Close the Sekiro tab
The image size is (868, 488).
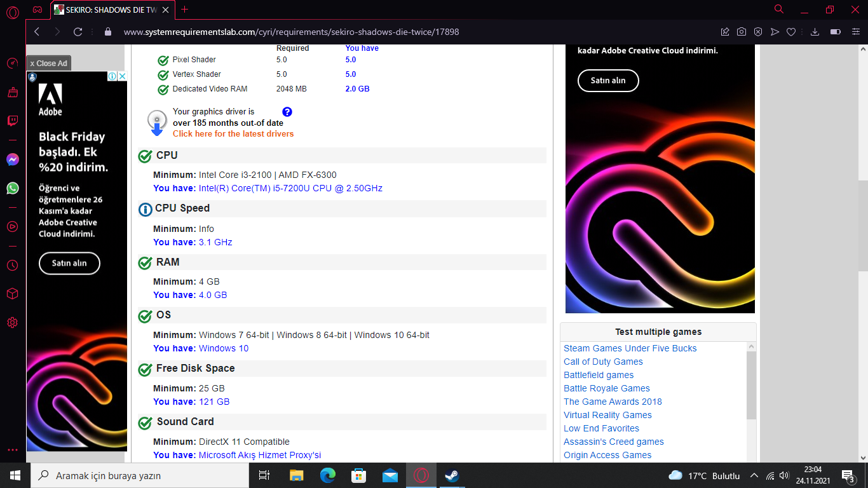tap(165, 10)
